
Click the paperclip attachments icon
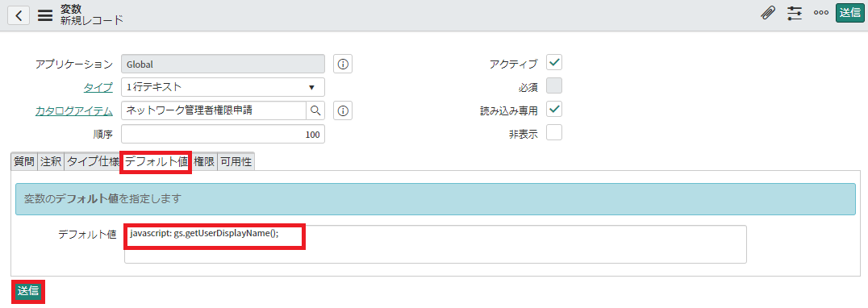tap(767, 14)
